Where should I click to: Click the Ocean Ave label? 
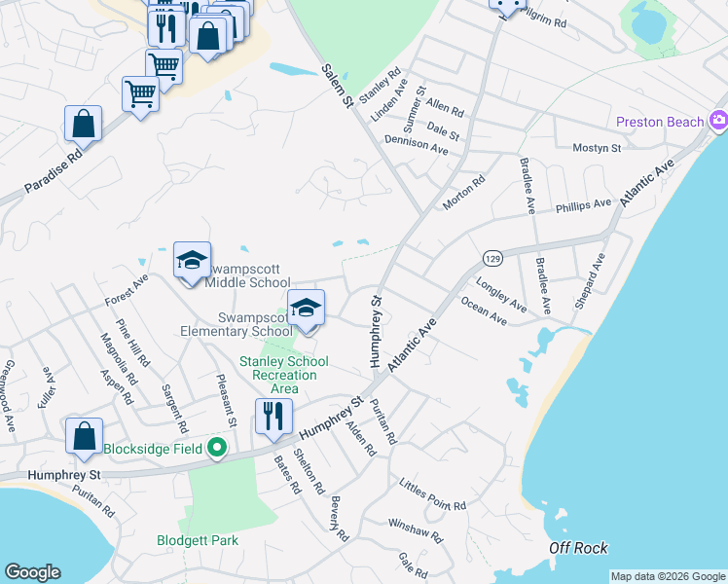(484, 311)
